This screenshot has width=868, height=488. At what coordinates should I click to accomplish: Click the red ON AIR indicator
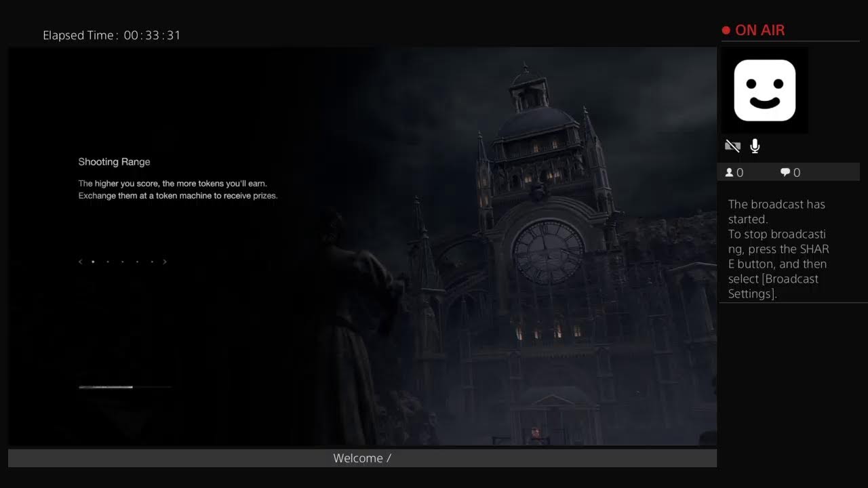pyautogui.click(x=753, y=30)
